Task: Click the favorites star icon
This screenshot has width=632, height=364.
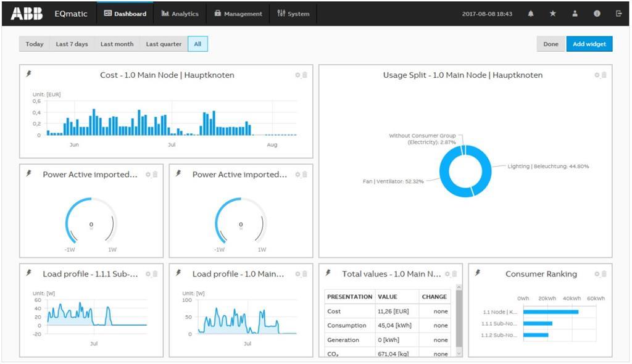Action: [x=553, y=14]
